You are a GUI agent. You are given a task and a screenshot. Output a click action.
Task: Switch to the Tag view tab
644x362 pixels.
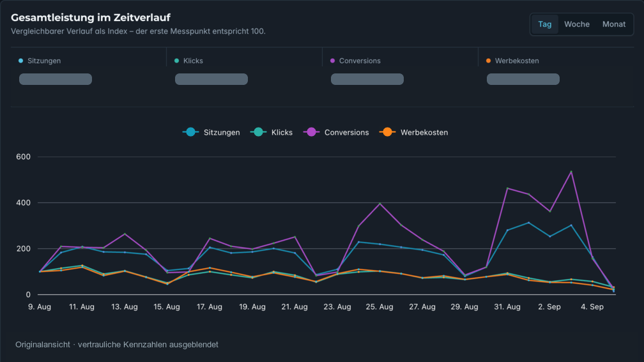pos(544,24)
